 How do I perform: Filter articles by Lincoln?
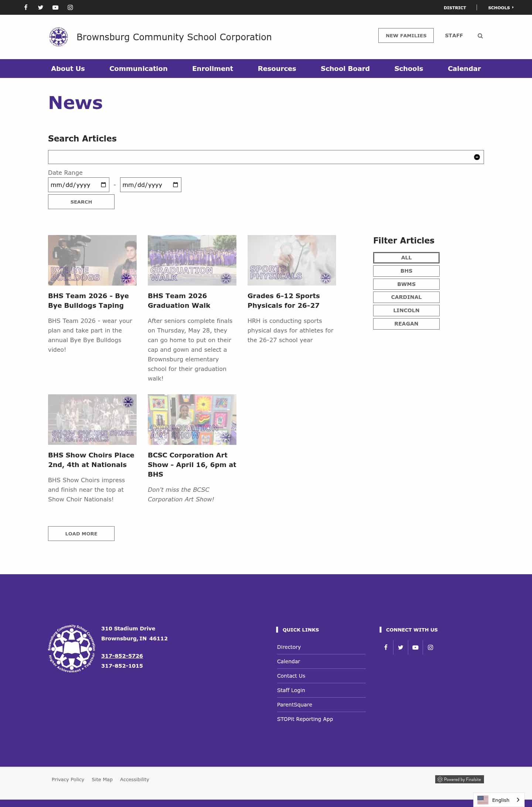pyautogui.click(x=406, y=310)
